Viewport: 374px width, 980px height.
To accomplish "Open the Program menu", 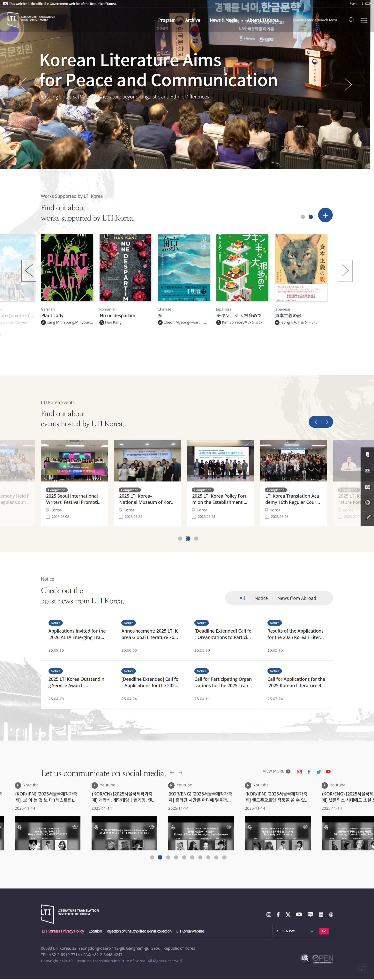I will [x=167, y=20].
